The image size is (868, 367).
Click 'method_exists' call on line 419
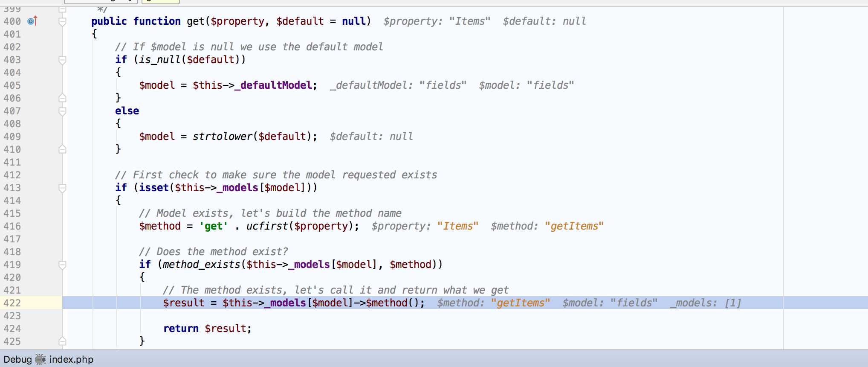(201, 265)
